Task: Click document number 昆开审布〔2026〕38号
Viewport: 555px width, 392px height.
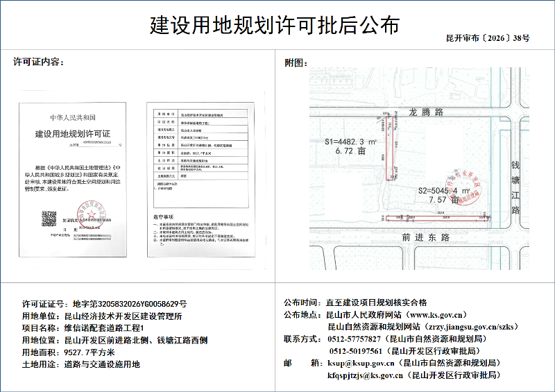Action: [487, 38]
